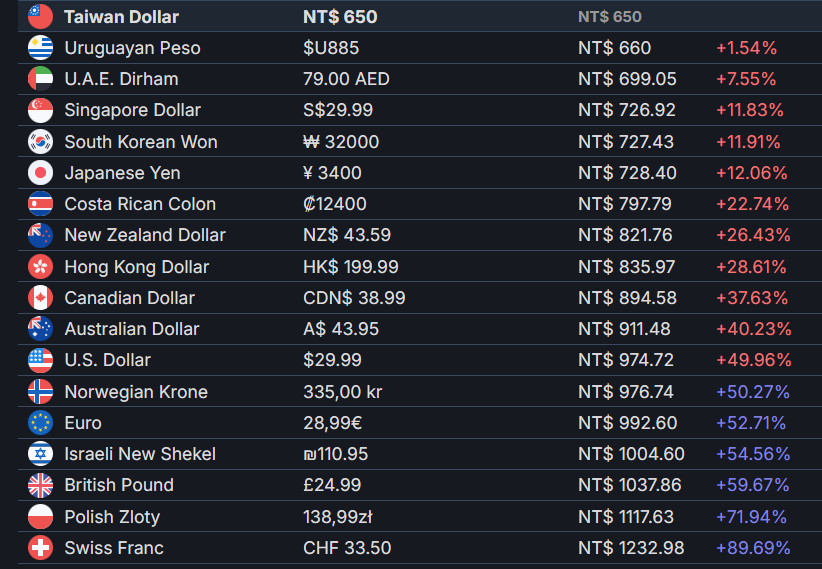Select the Australian Dollar currency name
The width and height of the screenshot is (822, 569).
point(132,329)
